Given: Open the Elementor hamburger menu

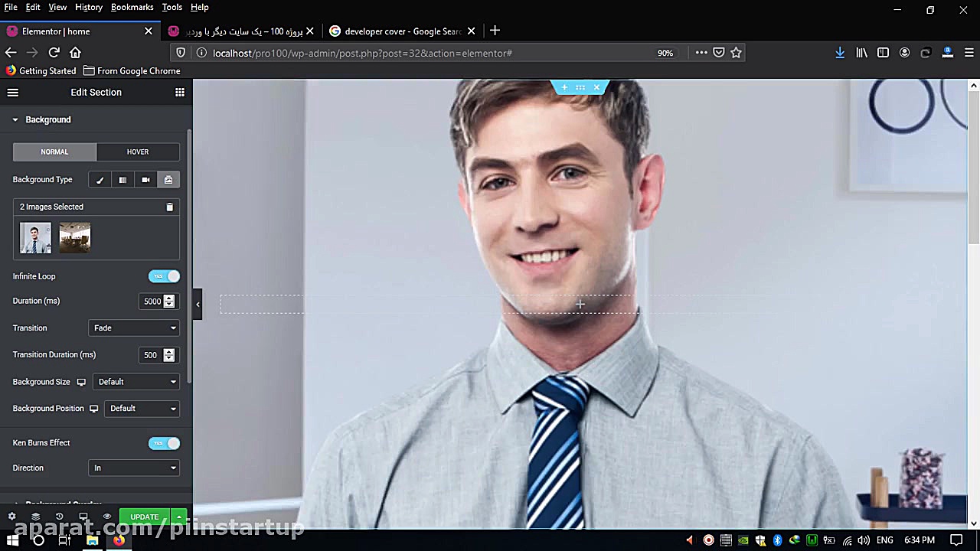Looking at the screenshot, I should pos(13,93).
